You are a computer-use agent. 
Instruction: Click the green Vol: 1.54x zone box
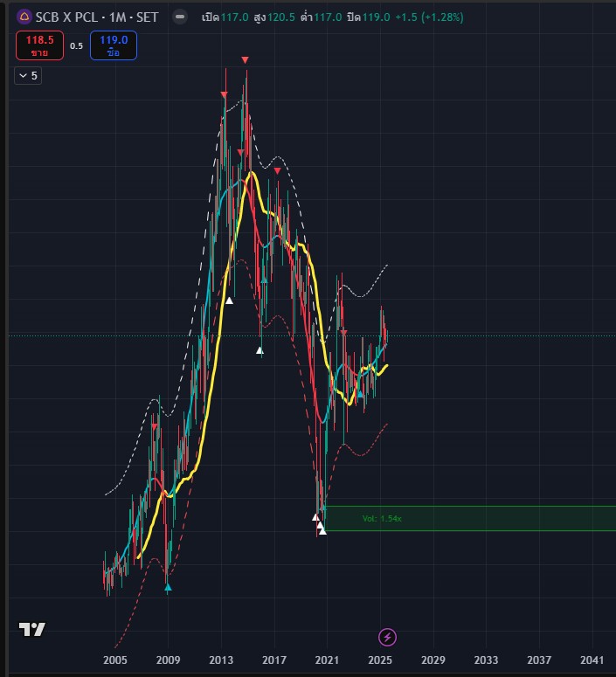470,518
